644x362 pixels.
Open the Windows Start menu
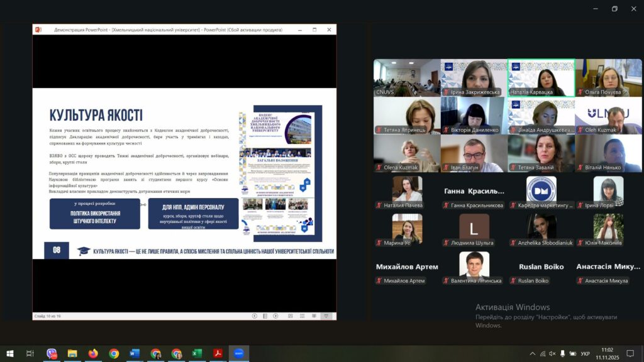point(9,353)
